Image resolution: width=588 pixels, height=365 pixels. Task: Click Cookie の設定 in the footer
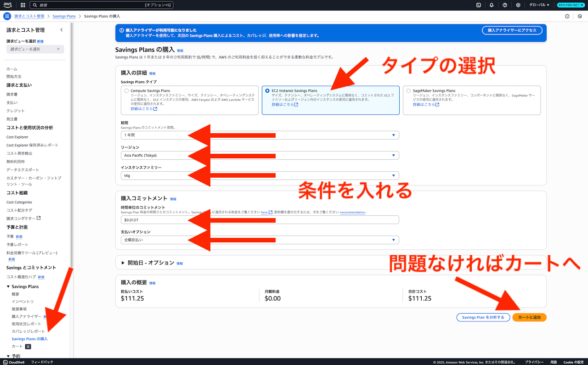tap(573, 362)
